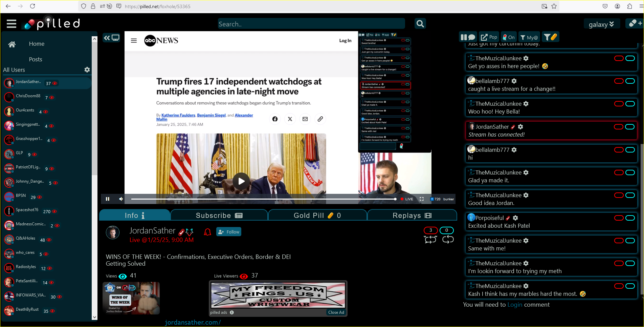This screenshot has width=644, height=327.
Task: Toggle My@ mentions filter
Action: coord(529,37)
